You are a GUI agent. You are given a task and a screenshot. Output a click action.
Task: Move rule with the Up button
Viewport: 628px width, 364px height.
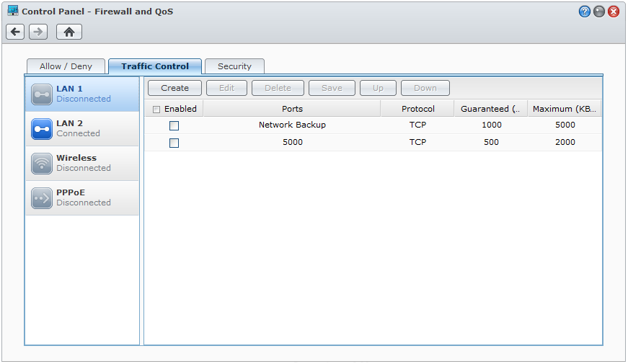(378, 88)
